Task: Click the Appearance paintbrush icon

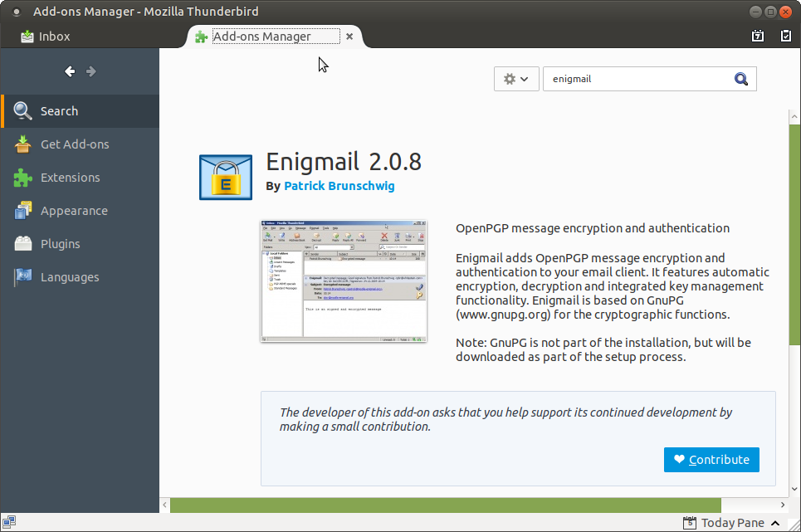Action: (x=23, y=210)
